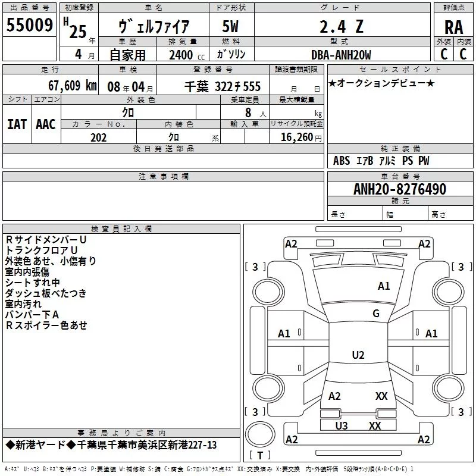476x476 pixels.
Task: Click the note 外装色あせ、小傷有り
Action: pyautogui.click(x=51, y=261)
